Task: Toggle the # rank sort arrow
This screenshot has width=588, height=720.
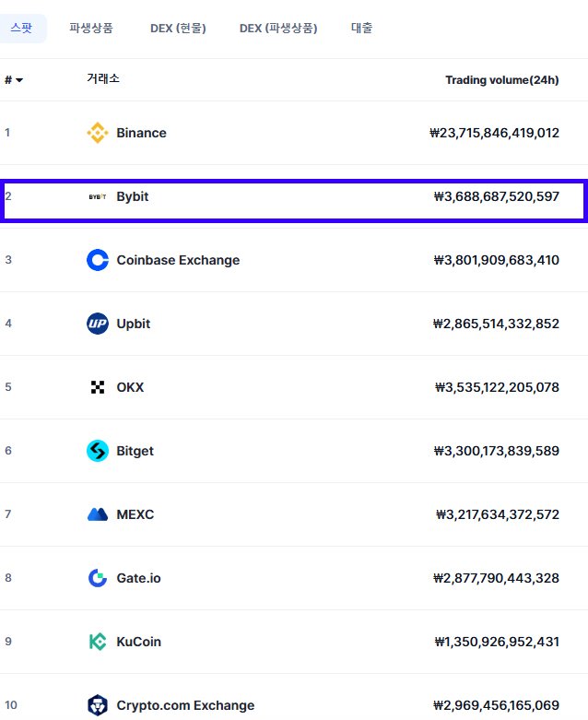Action: pos(19,80)
